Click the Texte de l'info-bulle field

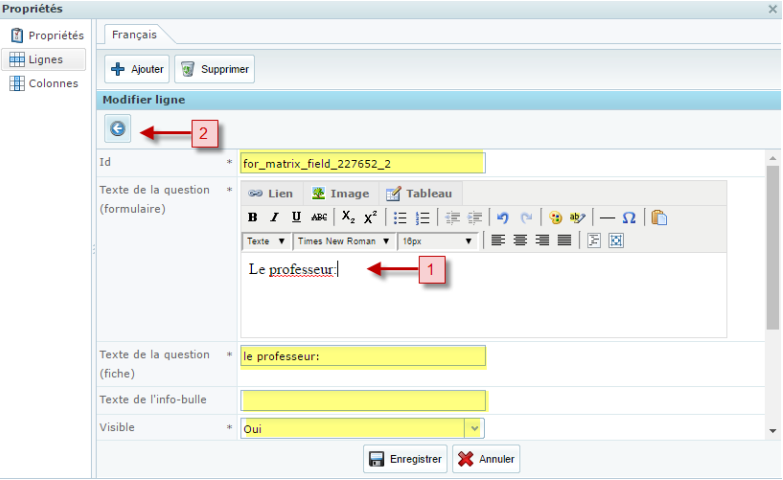coord(363,401)
